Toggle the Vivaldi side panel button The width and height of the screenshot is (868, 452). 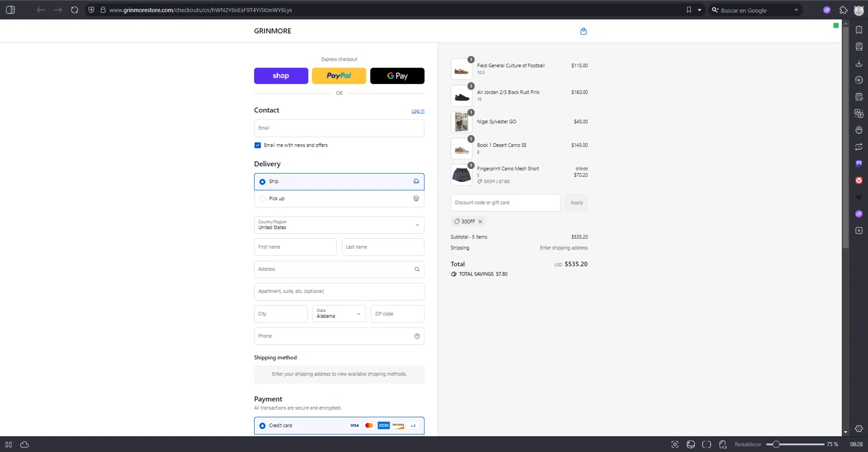pos(10,10)
